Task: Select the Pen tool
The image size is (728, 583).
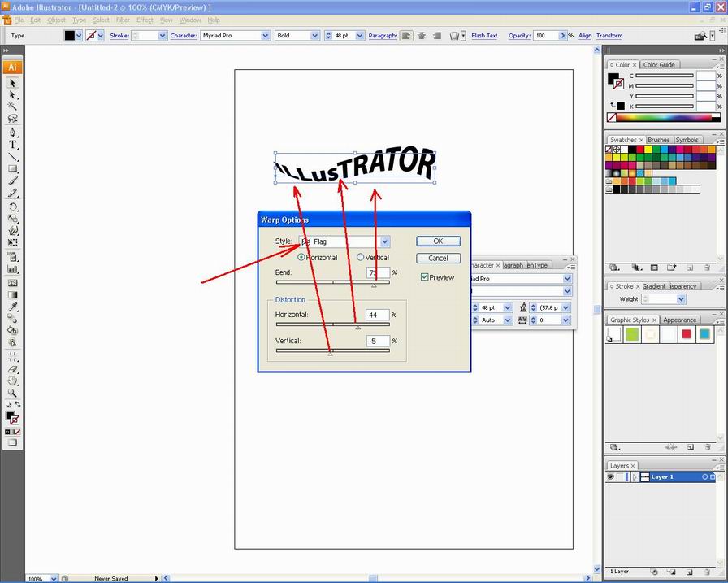Action: (x=12, y=133)
